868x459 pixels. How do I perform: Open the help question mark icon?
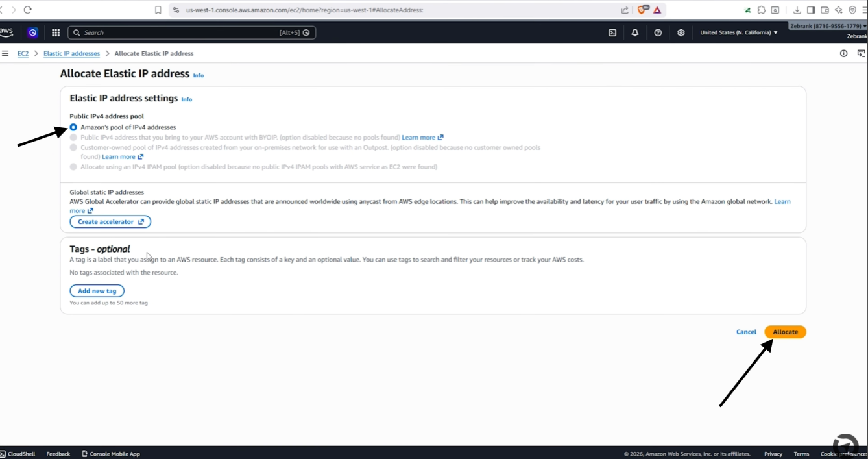click(x=658, y=32)
